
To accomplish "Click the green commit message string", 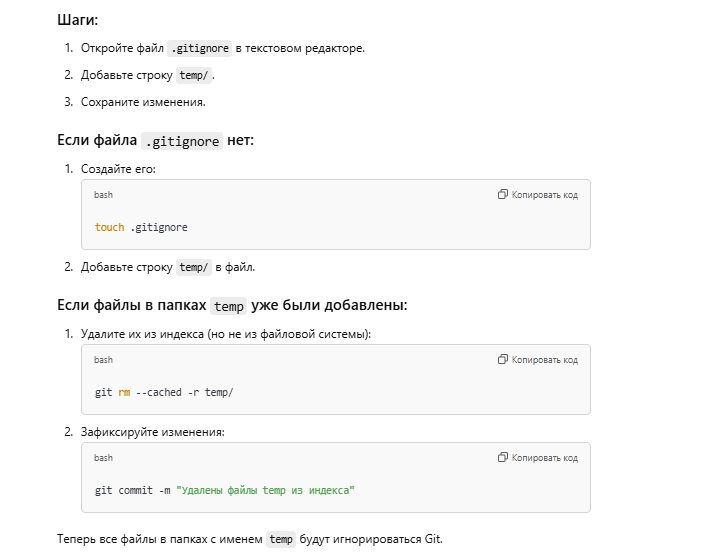I will click(x=265, y=490).
